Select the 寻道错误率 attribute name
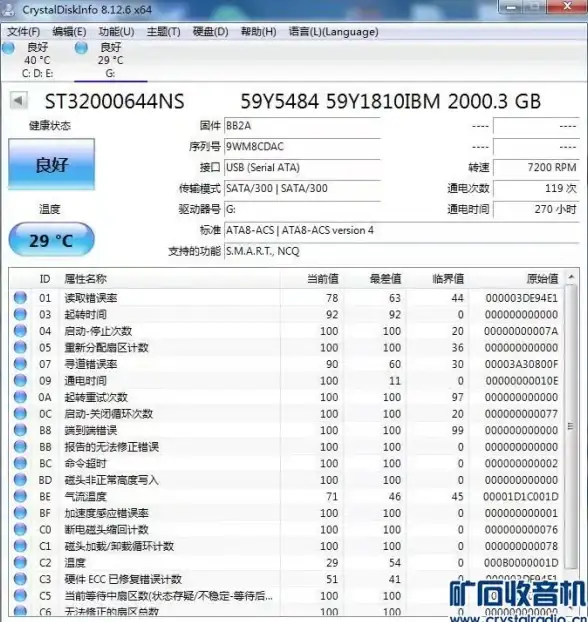This screenshot has width=588, height=622. (91, 364)
